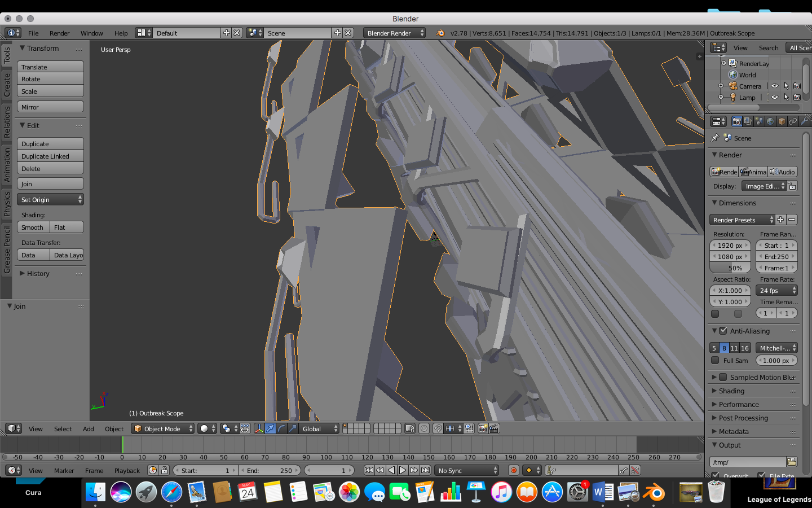Toggle the timeline lock-to-range padlock

pyautogui.click(x=164, y=470)
